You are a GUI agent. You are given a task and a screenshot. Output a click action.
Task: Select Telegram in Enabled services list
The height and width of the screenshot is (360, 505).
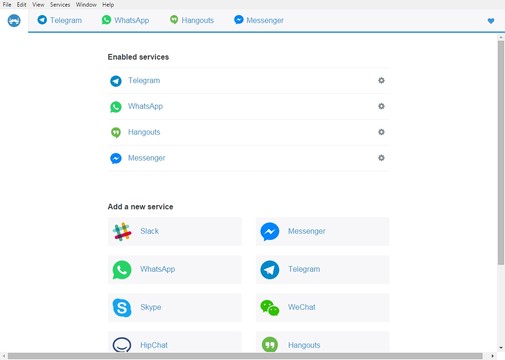point(248,81)
